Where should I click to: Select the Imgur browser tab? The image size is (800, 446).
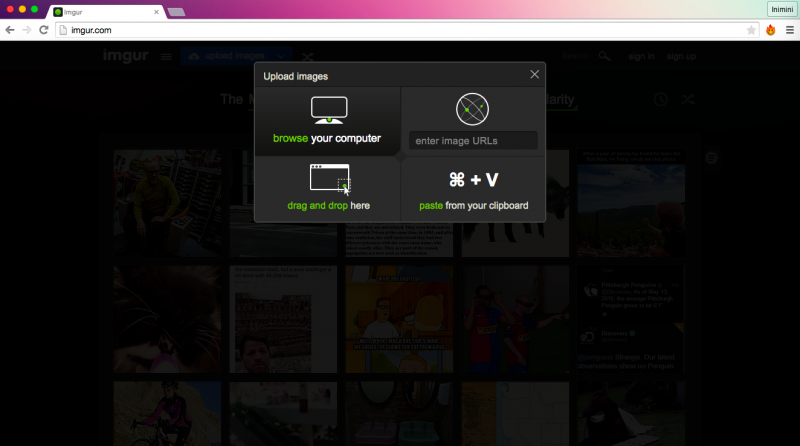click(106, 12)
